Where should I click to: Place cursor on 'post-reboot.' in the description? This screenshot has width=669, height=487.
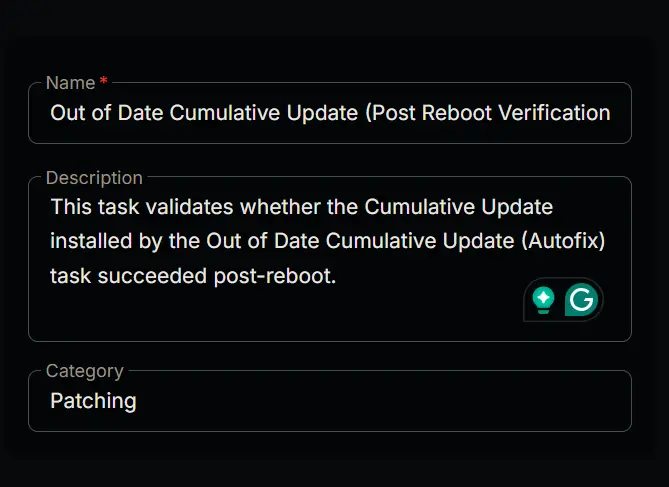(x=275, y=276)
